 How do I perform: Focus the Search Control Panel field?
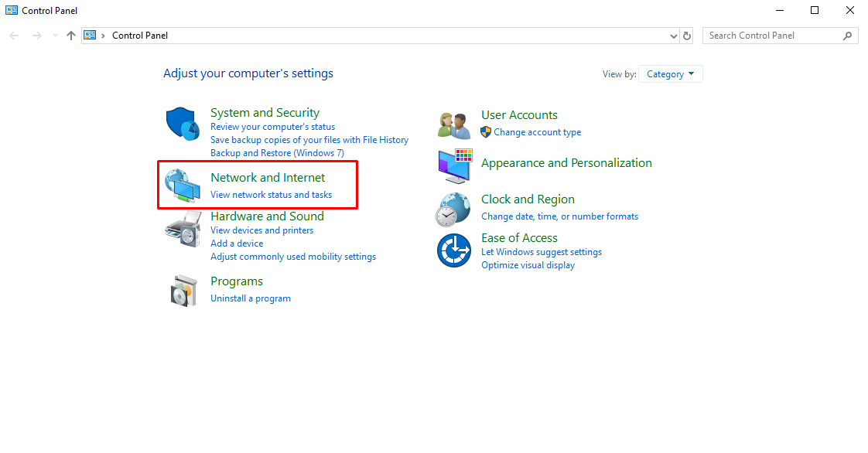771,36
